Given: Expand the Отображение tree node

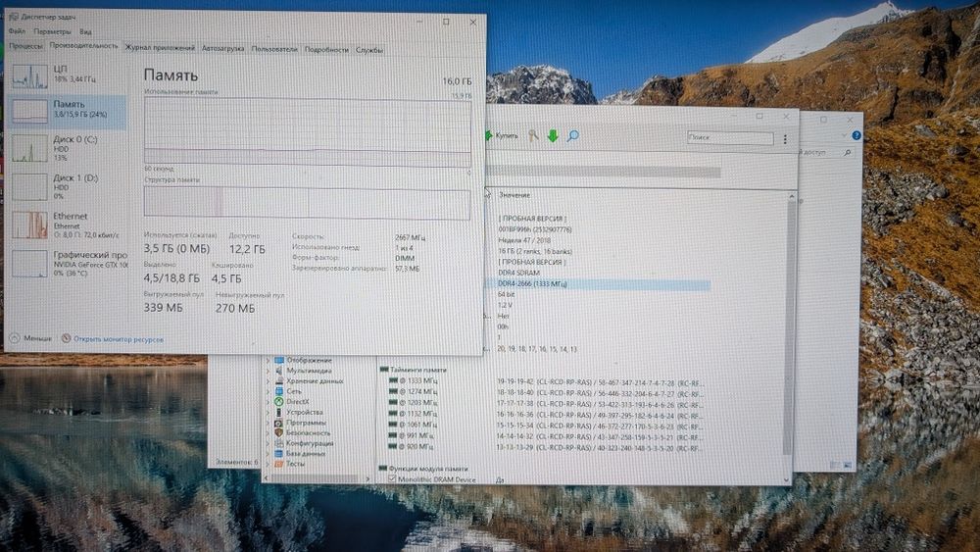Looking at the screenshot, I should coord(268,360).
